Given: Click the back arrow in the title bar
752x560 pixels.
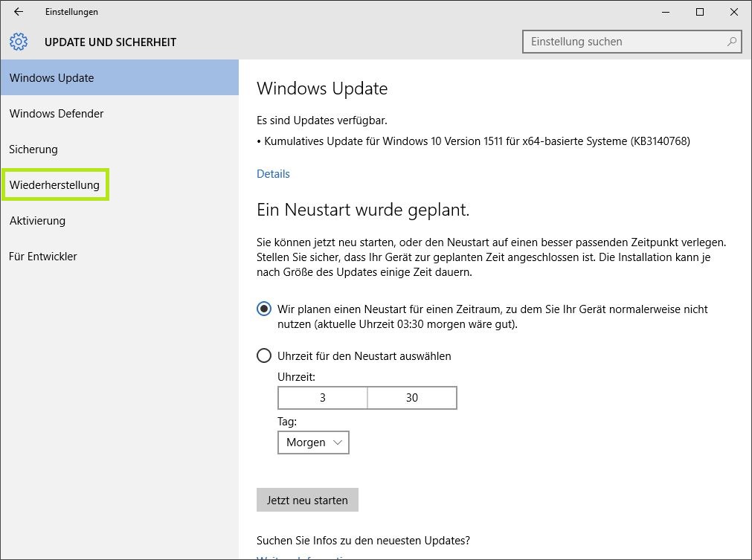Looking at the screenshot, I should [19, 12].
